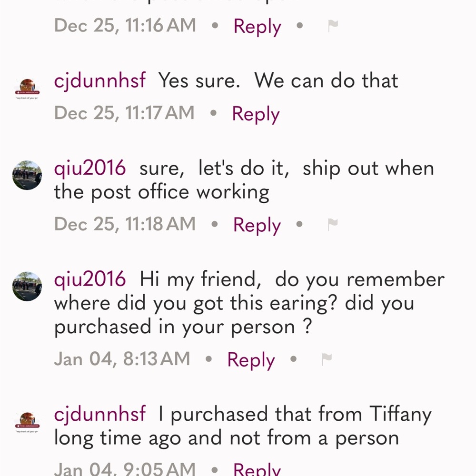This screenshot has height=476, width=476.
Task: Click the Dec 25, 11:17 AM timestamp
Action: pyautogui.click(x=124, y=113)
